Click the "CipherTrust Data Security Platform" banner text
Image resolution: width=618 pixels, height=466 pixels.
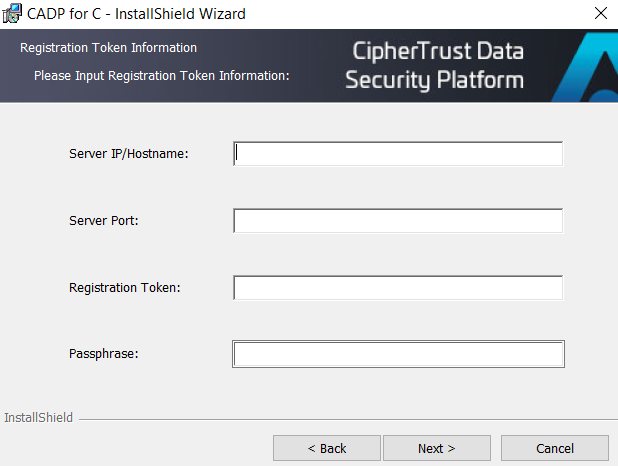pos(434,65)
